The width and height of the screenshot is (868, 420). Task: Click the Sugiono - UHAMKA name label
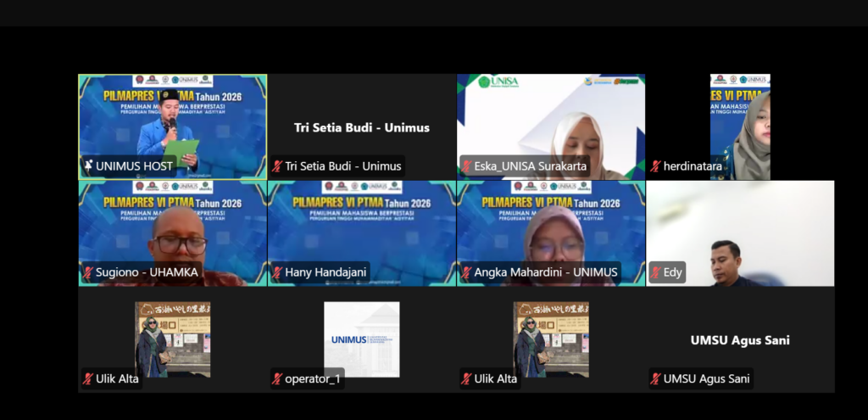pos(147,272)
